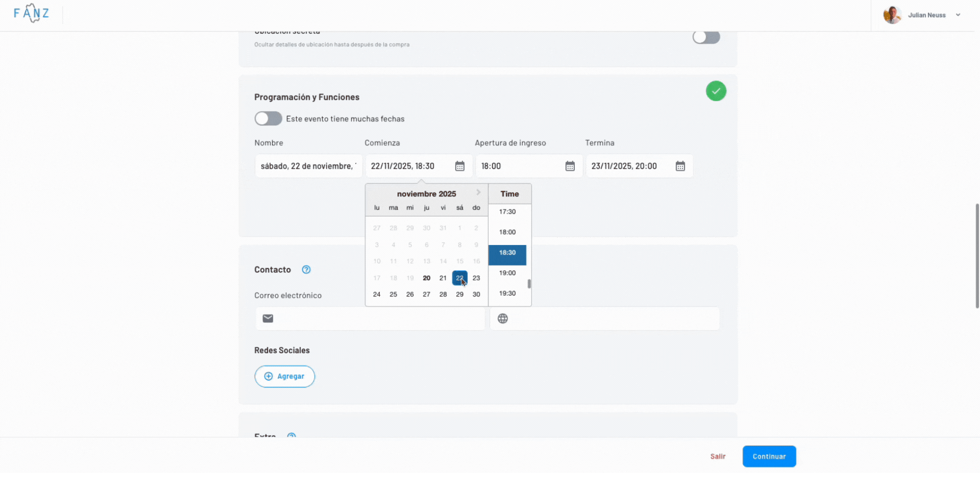
Task: Select 19:00 in the Time list
Action: [x=507, y=273]
